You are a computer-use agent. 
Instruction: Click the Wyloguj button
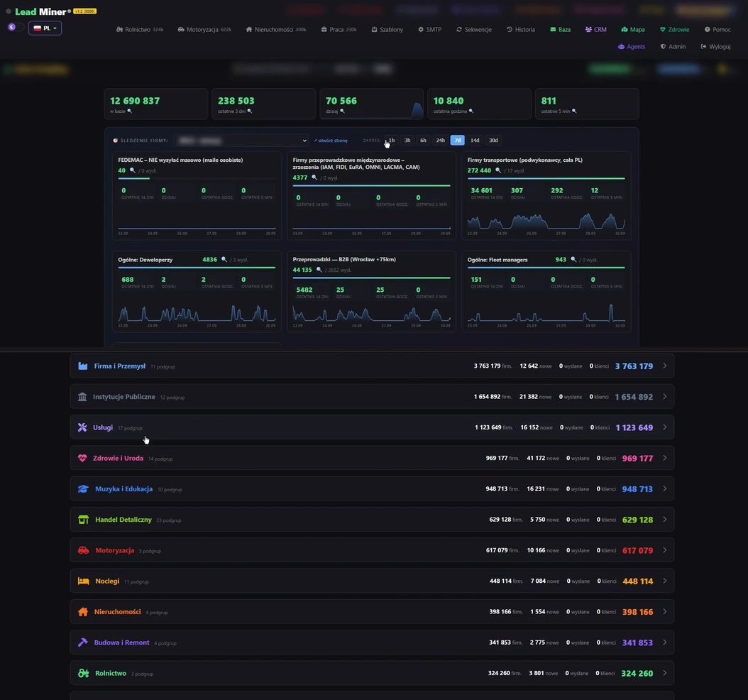[x=715, y=47]
